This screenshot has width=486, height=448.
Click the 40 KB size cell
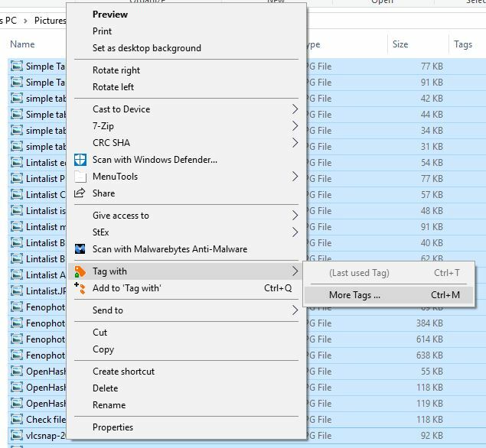click(x=432, y=243)
